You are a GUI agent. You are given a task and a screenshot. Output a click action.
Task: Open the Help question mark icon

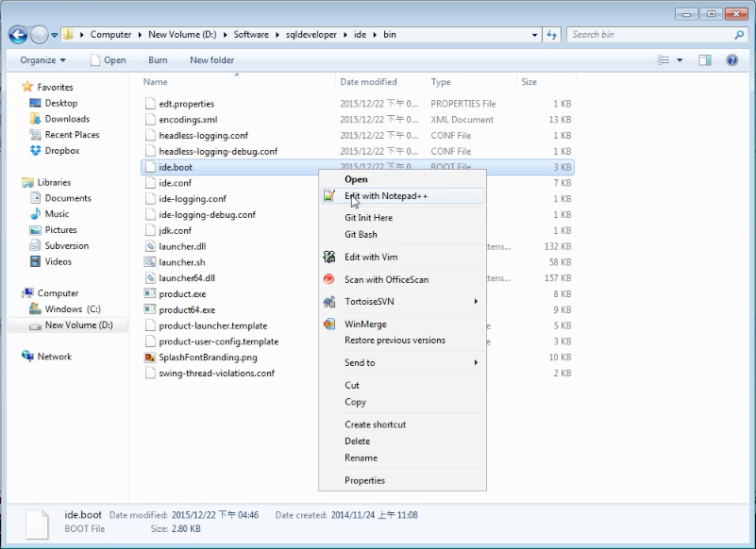(x=731, y=60)
